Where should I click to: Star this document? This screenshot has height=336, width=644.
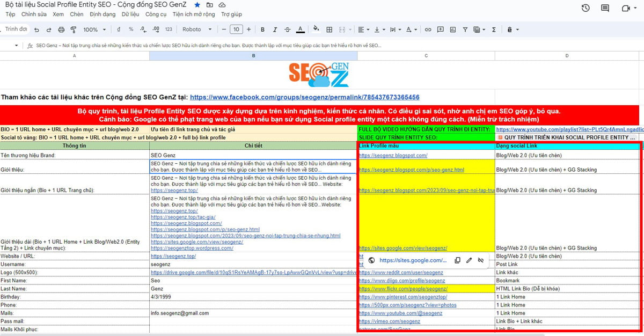(x=197, y=4)
